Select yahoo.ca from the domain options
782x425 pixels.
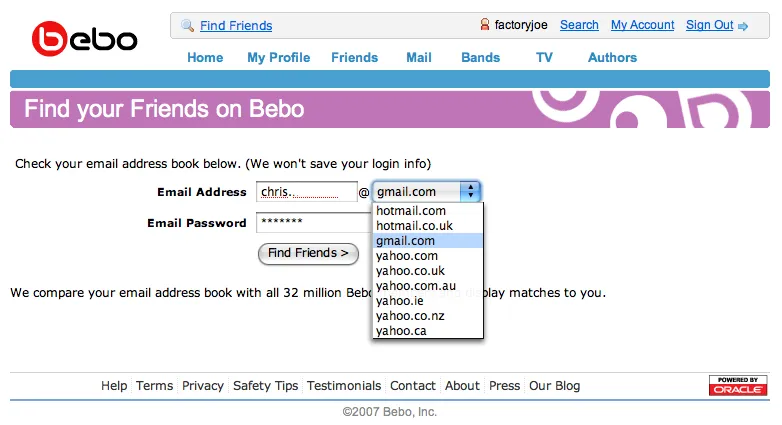pyautogui.click(x=401, y=331)
